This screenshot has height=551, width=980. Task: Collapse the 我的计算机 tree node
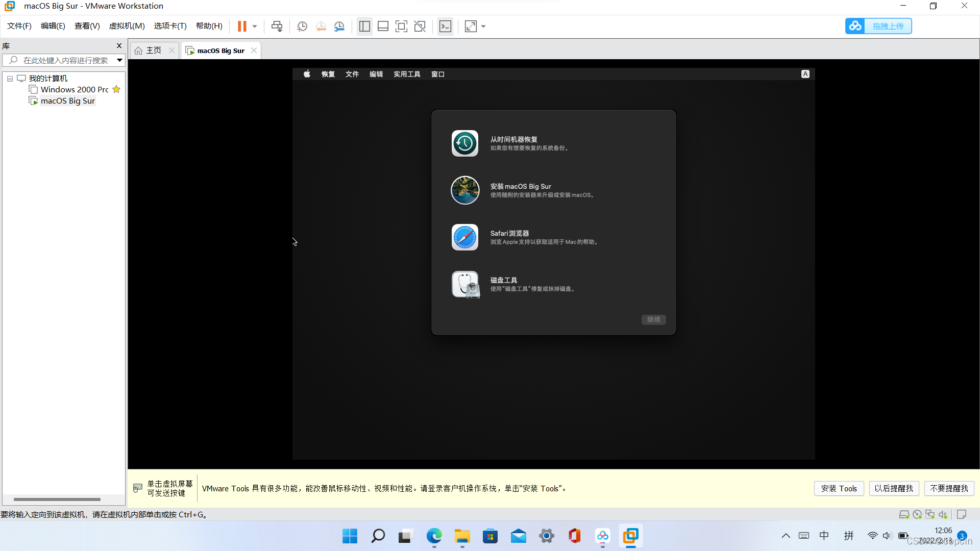pos(10,79)
